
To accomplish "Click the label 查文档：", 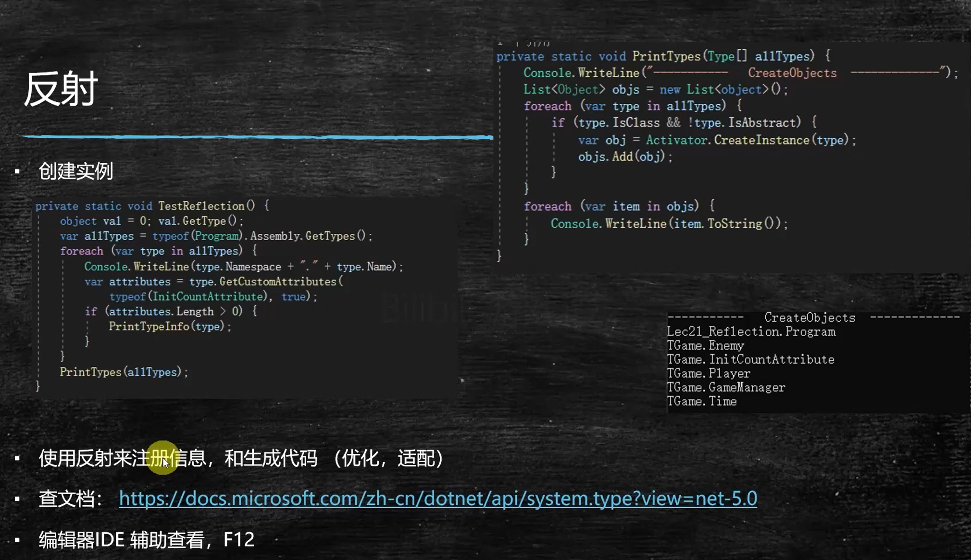I will click(71, 499).
